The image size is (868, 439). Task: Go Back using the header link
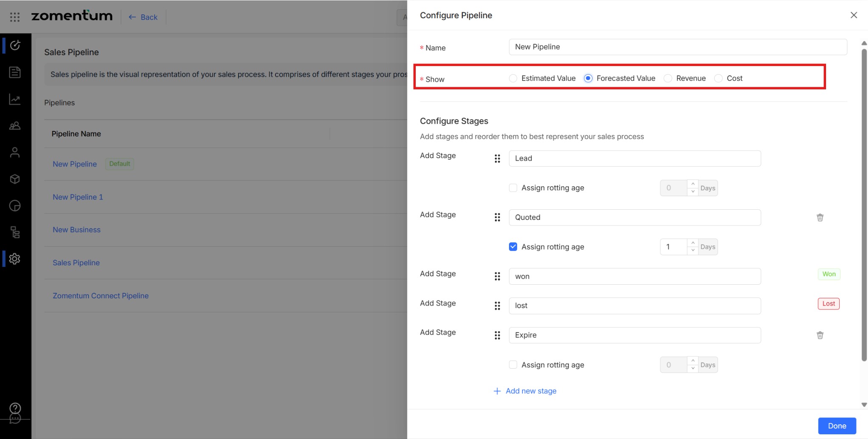143,17
